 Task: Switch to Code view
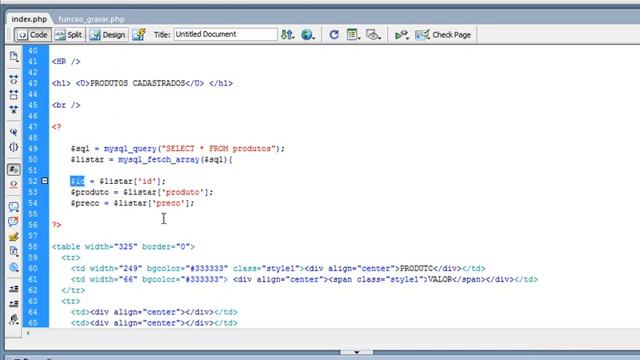point(33,35)
